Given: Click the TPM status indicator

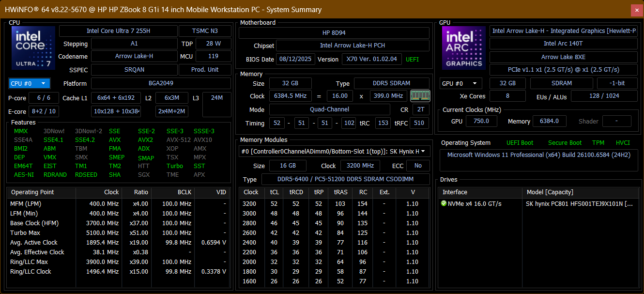Looking at the screenshot, I should [x=598, y=143].
